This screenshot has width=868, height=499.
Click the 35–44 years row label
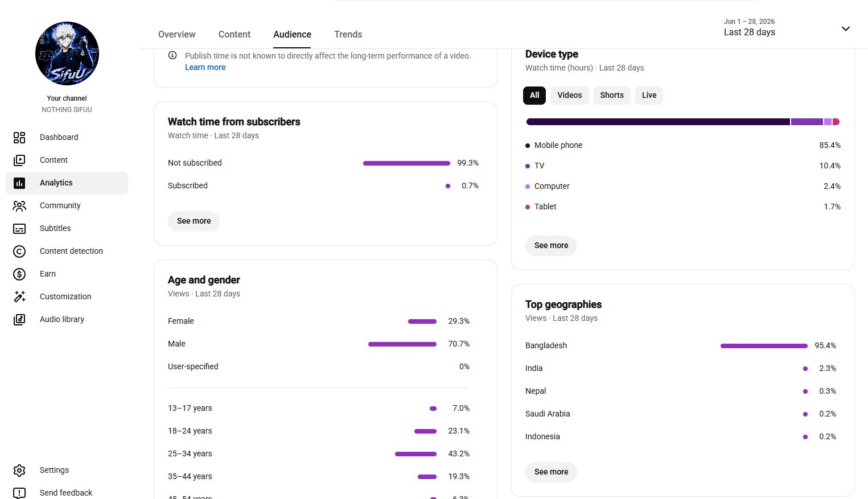[190, 476]
